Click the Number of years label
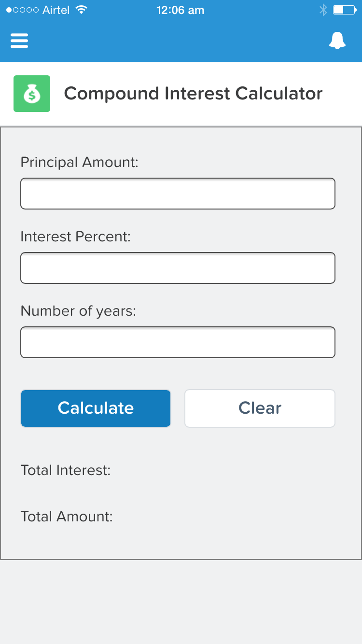The image size is (362, 644). [x=78, y=311]
